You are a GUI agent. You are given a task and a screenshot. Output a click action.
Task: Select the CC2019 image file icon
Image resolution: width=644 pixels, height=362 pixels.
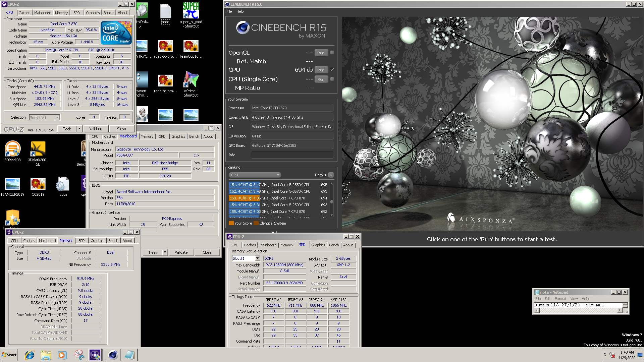pyautogui.click(x=38, y=187)
